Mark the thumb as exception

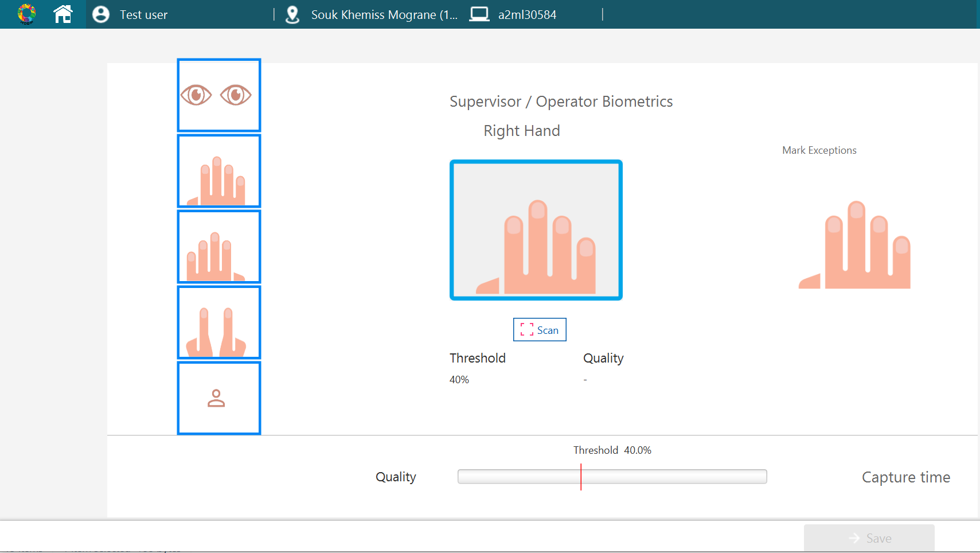[810, 282]
